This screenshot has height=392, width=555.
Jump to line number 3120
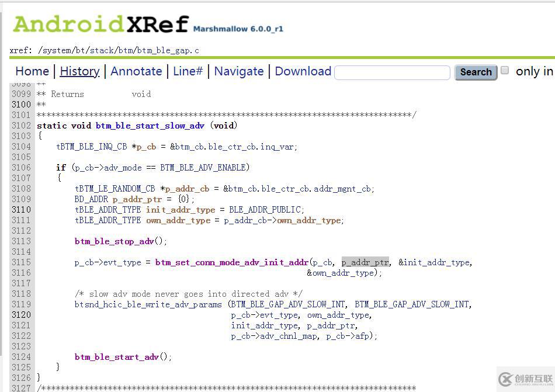(x=21, y=315)
